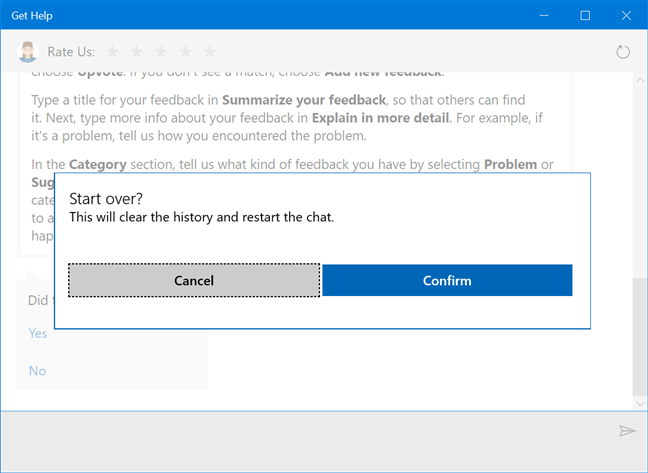
Task: Answer No in the chat panel
Action: pyautogui.click(x=37, y=371)
